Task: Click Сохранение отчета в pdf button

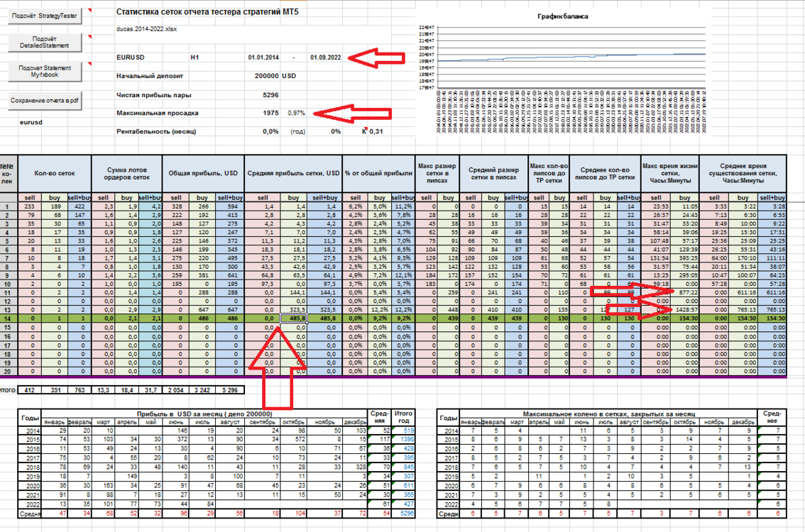Action: (x=45, y=101)
